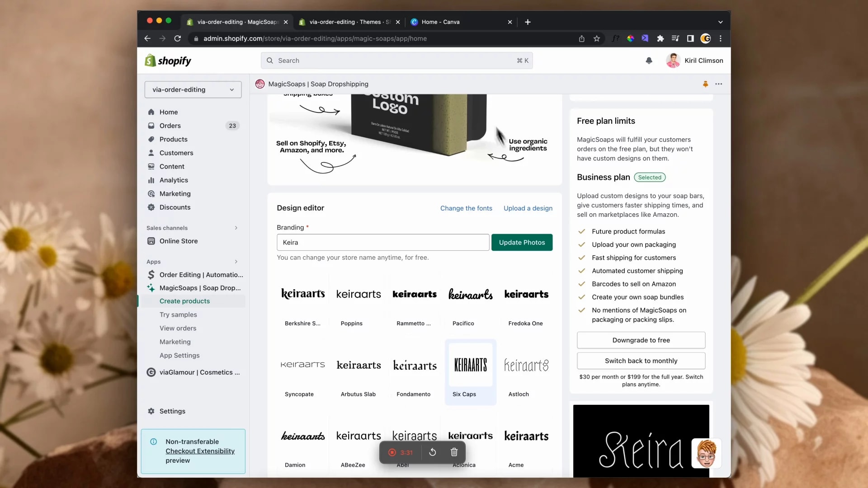This screenshot has width=868, height=488.
Task: Open Checkout Extensibility preview link
Action: pos(200,451)
